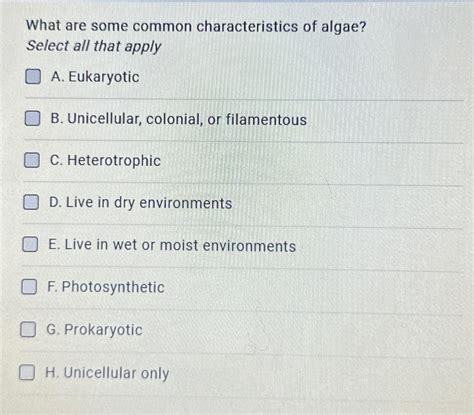Viewport: 474px width, 415px height.
Task: Enable the Live in wet or moist checkbox
Action: pyautogui.click(x=30, y=244)
